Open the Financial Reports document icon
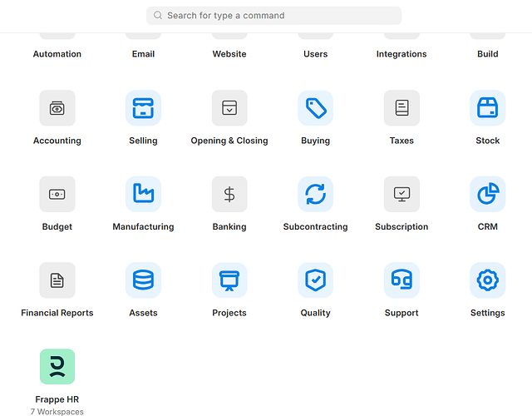This screenshot has height=416, width=532. tap(57, 280)
